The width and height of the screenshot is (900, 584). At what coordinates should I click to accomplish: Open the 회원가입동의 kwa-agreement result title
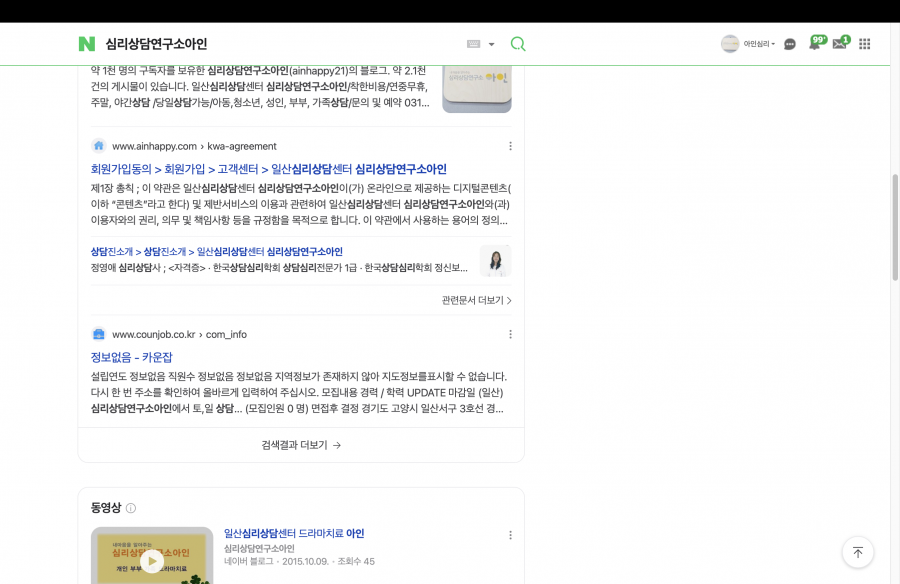[x=268, y=169]
